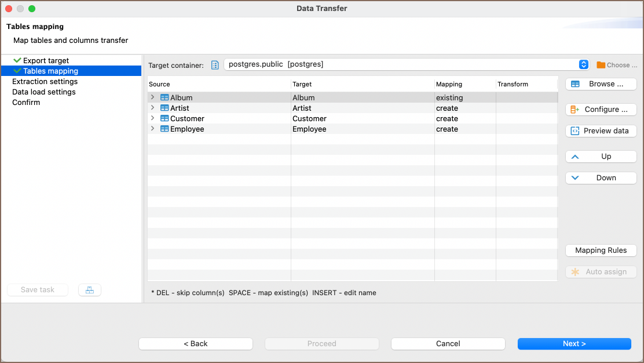This screenshot has height=363, width=644.
Task: Open the Target container dropdown
Action: coord(584,64)
